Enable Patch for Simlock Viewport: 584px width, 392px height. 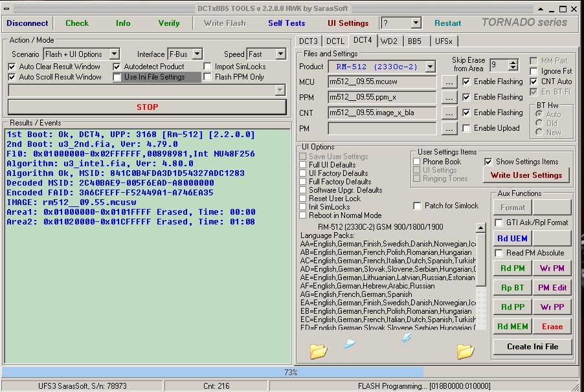[417, 206]
